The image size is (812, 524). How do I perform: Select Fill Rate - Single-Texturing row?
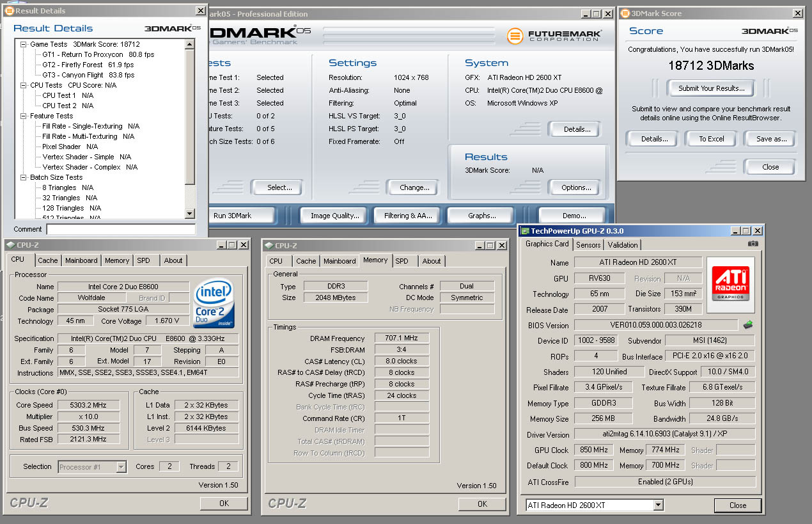pyautogui.click(x=91, y=126)
